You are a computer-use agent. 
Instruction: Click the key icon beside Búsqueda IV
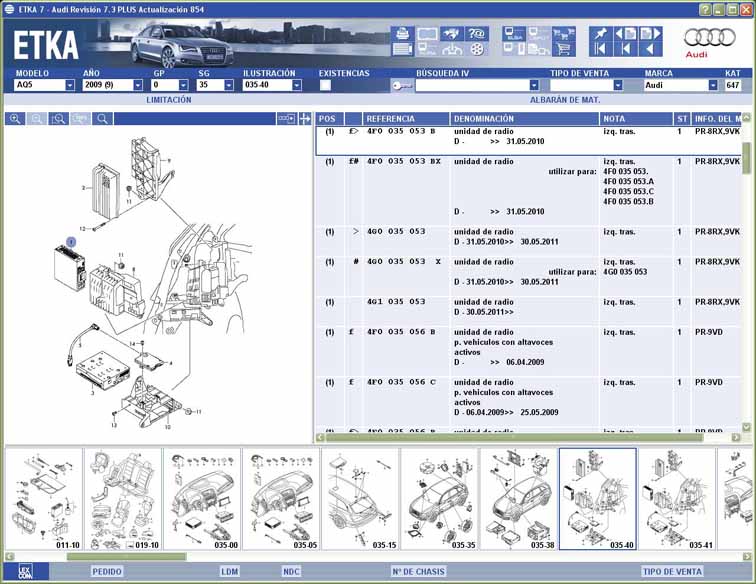(x=401, y=86)
